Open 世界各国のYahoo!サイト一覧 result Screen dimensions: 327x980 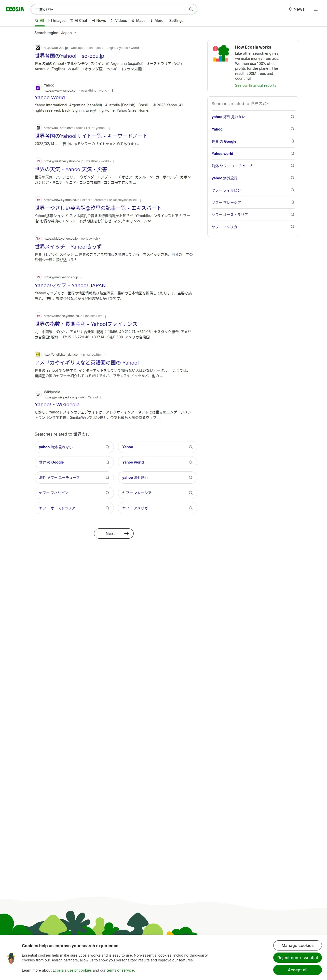coord(91,136)
